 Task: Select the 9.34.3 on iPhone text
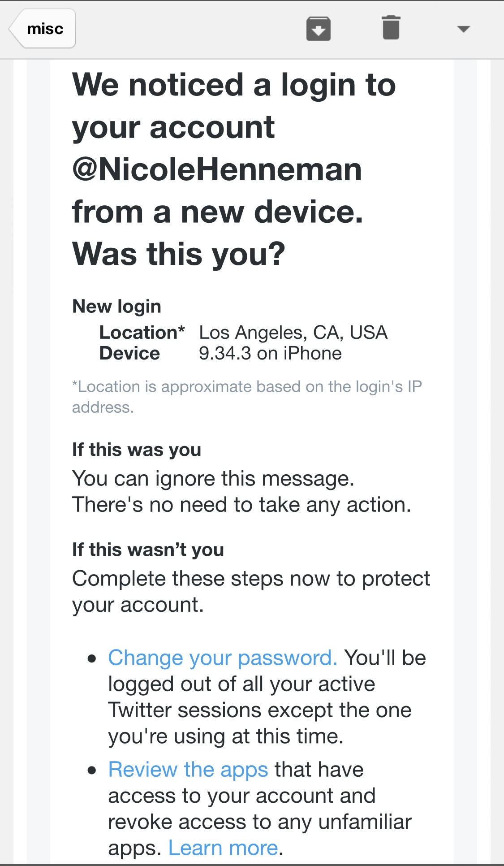(270, 354)
